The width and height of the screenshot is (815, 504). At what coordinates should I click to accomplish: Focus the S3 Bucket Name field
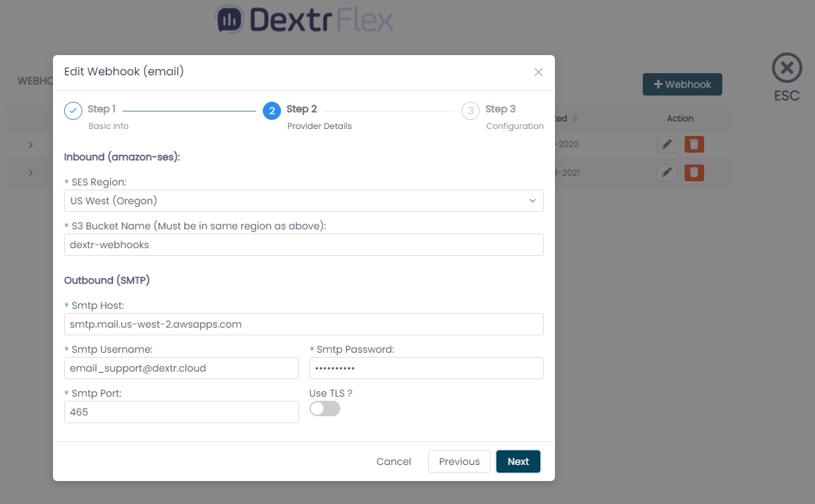tap(303, 245)
